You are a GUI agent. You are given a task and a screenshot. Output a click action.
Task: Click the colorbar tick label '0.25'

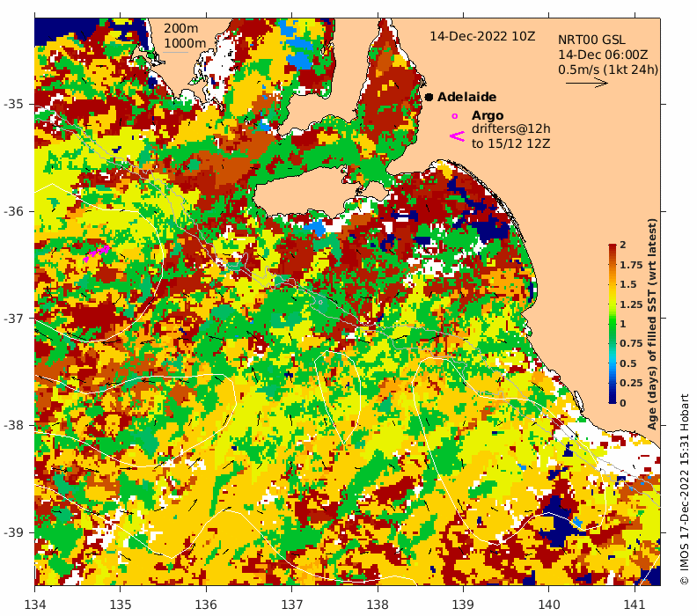631,383
